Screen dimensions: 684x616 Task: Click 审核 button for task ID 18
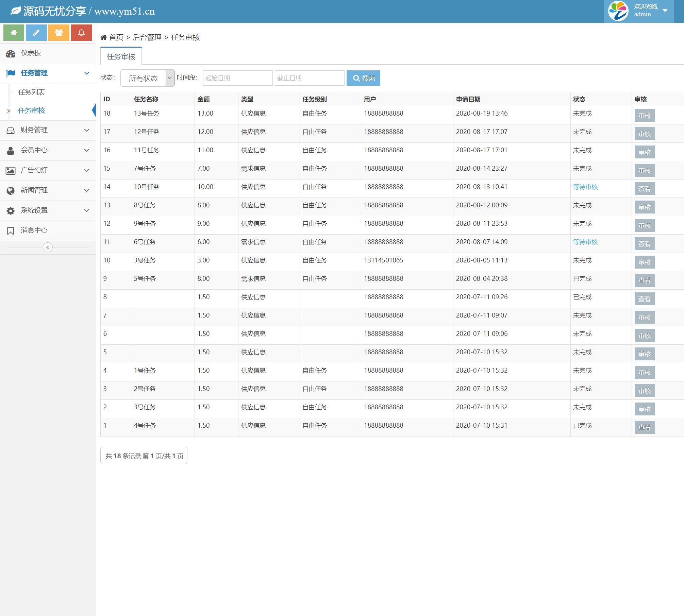[x=644, y=116]
